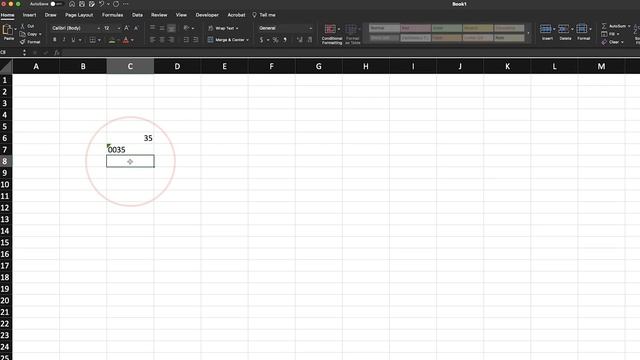
Task: Open the Page Layout ribbon tab
Action: coord(79,15)
